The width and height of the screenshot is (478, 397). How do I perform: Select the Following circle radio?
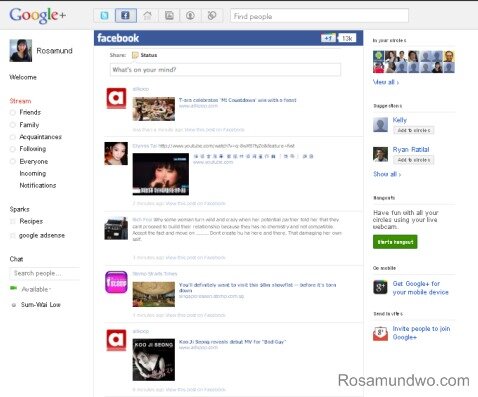pyautogui.click(x=13, y=149)
